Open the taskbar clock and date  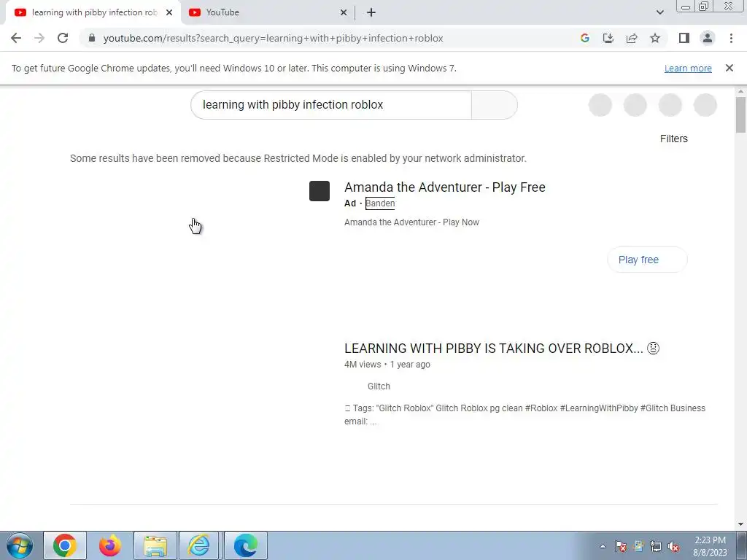point(710,546)
